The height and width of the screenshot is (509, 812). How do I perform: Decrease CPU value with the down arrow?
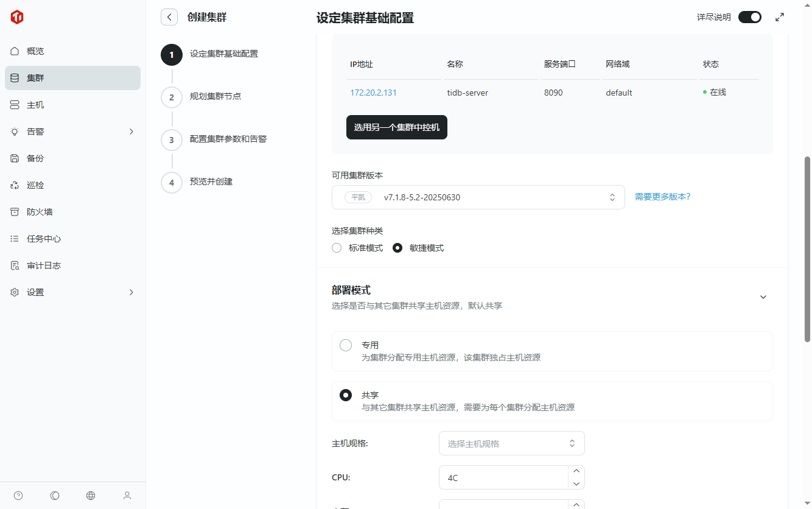(576, 483)
